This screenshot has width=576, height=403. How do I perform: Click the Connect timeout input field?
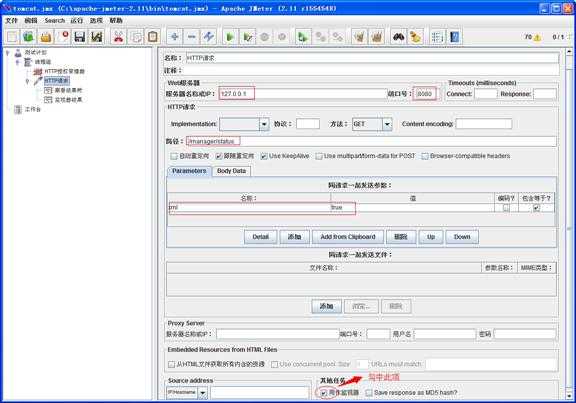click(486, 94)
